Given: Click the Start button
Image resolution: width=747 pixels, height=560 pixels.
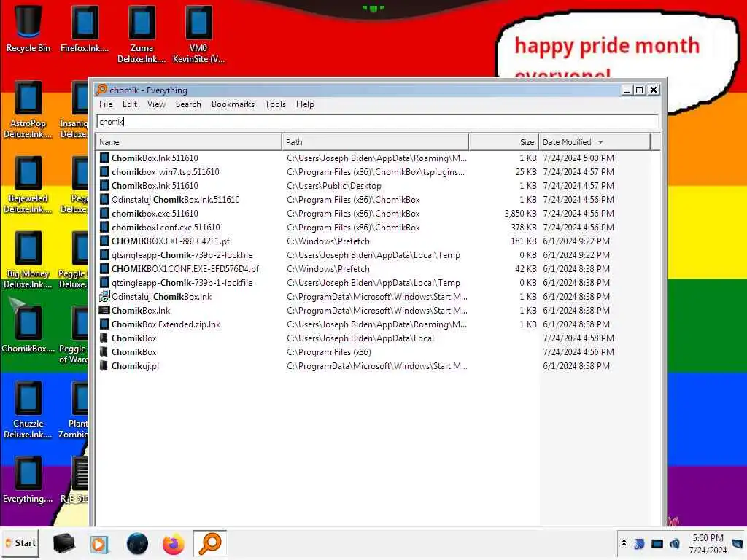Looking at the screenshot, I should 20,543.
